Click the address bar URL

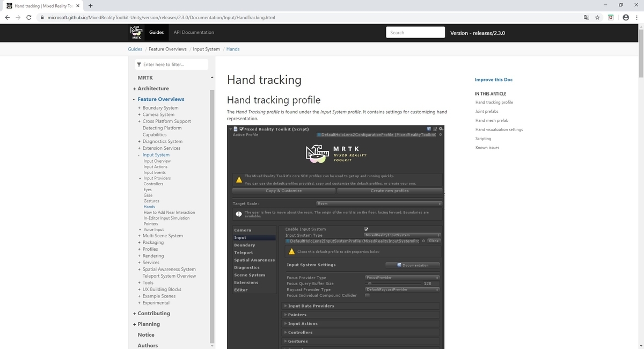(x=161, y=17)
